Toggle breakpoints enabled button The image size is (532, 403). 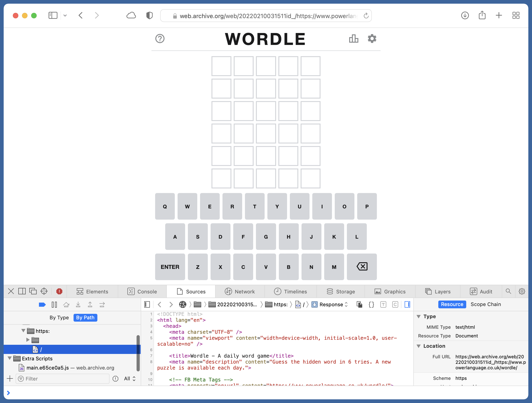pyautogui.click(x=42, y=305)
